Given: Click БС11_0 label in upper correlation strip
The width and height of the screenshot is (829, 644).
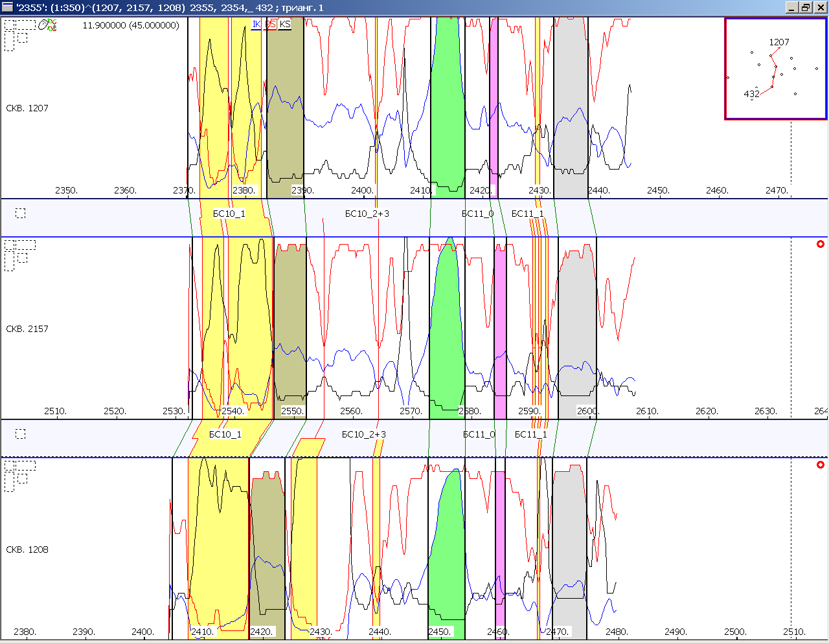Looking at the screenshot, I should pyautogui.click(x=478, y=214).
